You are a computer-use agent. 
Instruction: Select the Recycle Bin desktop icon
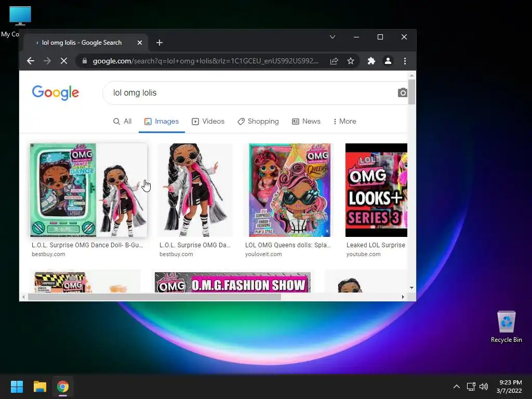pos(506,327)
